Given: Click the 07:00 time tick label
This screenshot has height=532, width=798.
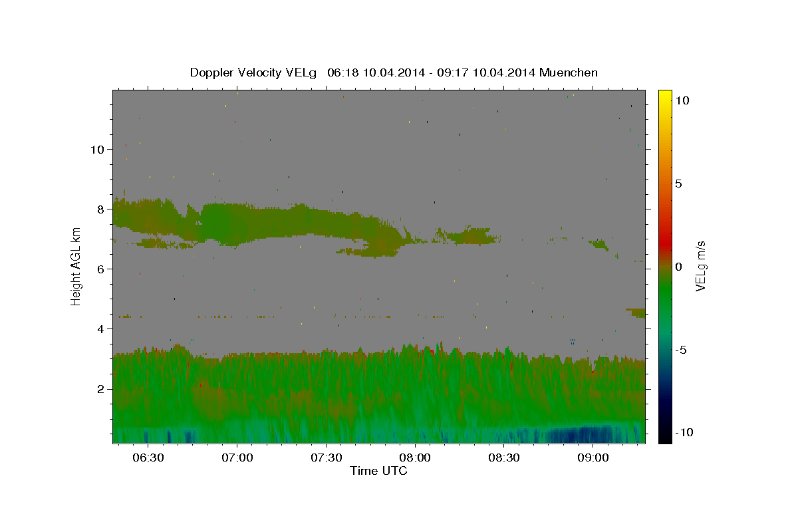Looking at the screenshot, I should [237, 458].
